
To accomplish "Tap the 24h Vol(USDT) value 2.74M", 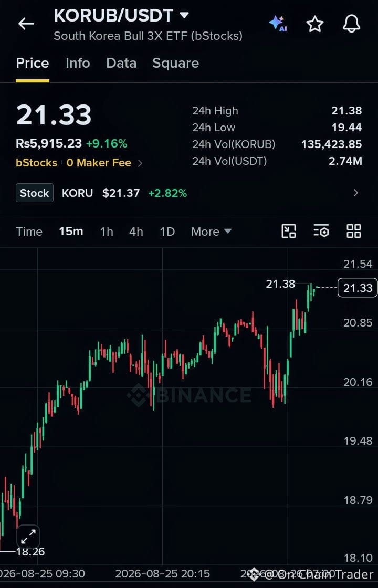I will click(345, 161).
